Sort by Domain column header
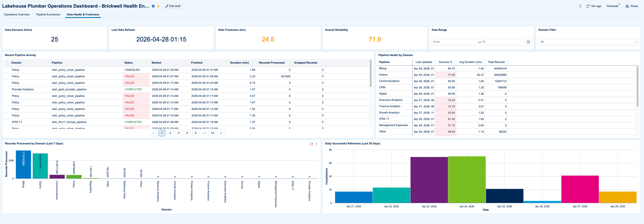This screenshot has width=644, height=224. tap(16, 63)
